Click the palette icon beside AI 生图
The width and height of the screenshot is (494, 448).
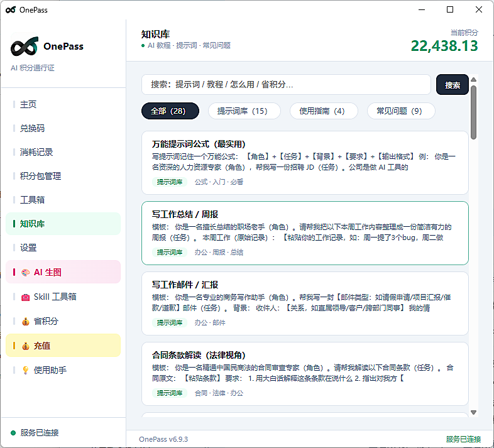[x=26, y=273]
